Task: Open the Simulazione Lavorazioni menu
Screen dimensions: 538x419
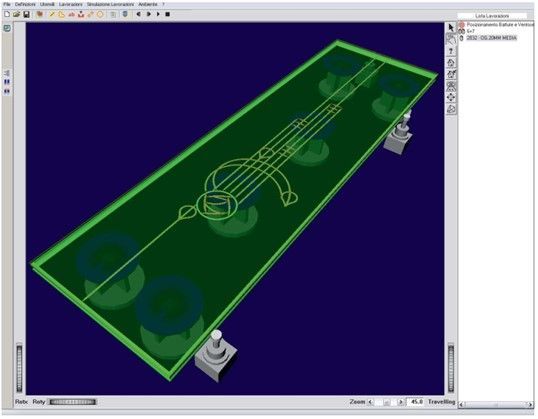Action: [110, 4]
